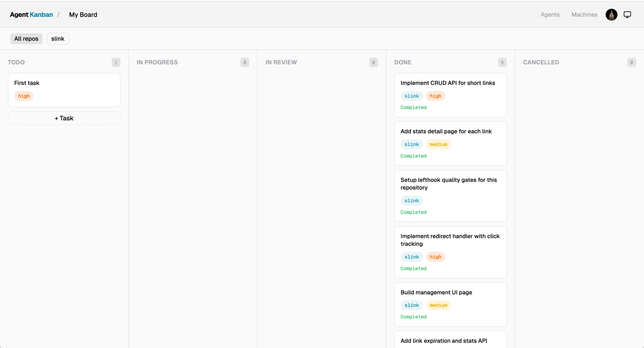Click the DONE column count badge showing 6
644x348 pixels.
[502, 62]
